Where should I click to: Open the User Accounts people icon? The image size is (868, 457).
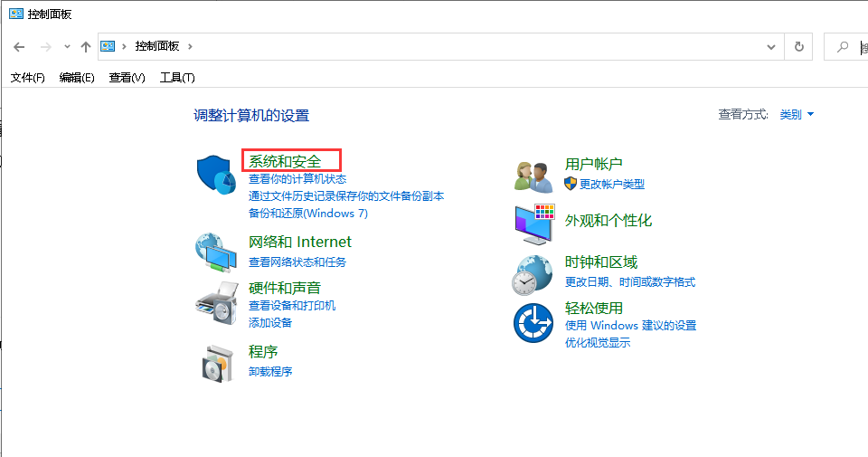tap(533, 176)
